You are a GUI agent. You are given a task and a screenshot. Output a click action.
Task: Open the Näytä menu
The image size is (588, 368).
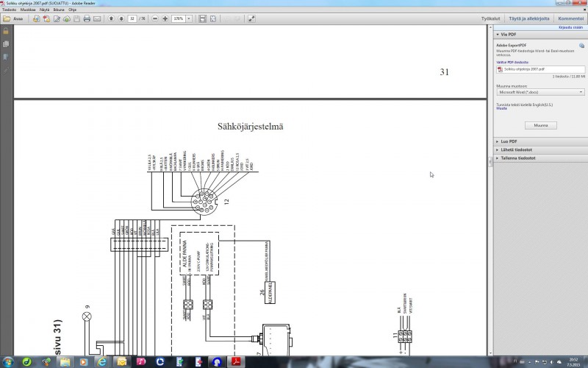pyautogui.click(x=44, y=10)
